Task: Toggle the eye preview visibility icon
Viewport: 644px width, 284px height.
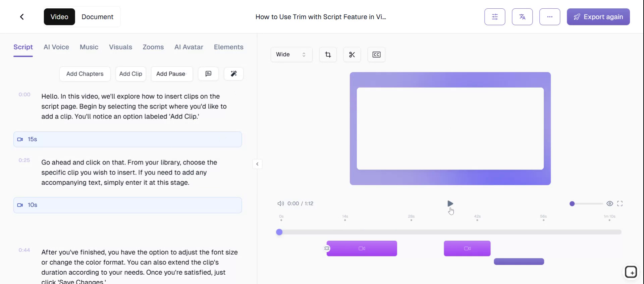Action: [x=610, y=203]
